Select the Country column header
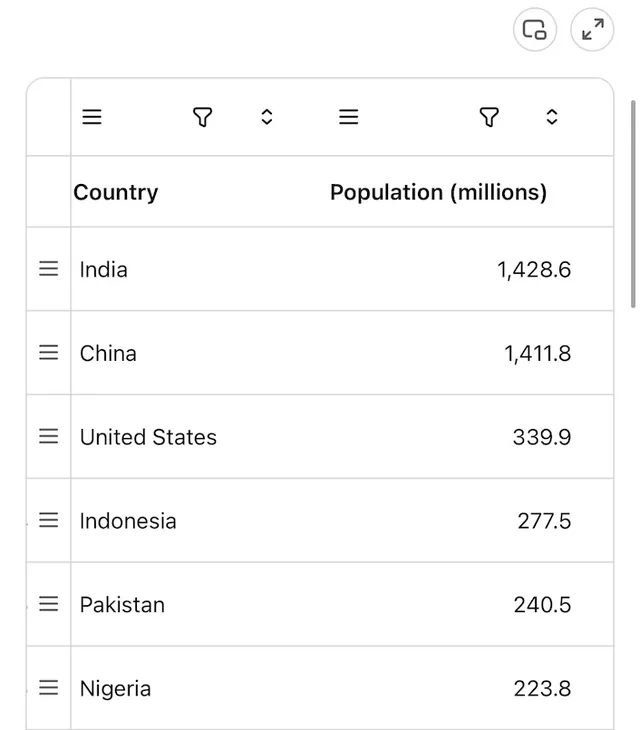Viewport: 640px width, 730px height. [x=116, y=193]
